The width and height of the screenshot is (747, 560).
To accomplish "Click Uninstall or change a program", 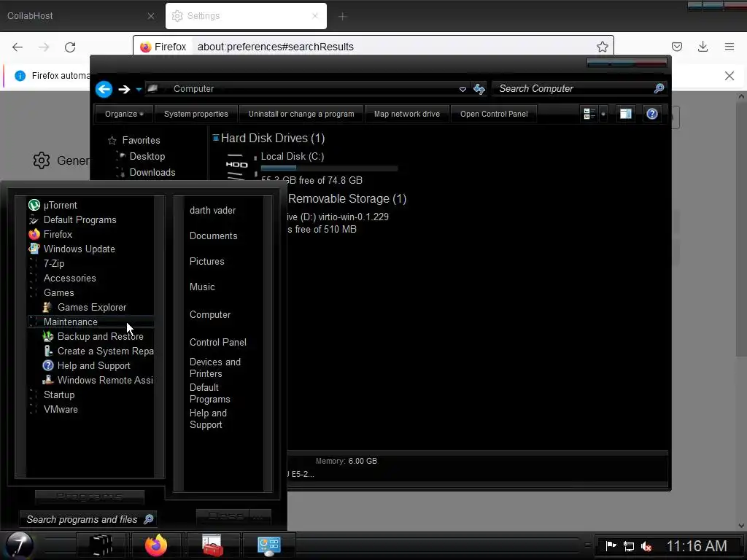I will (x=301, y=114).
